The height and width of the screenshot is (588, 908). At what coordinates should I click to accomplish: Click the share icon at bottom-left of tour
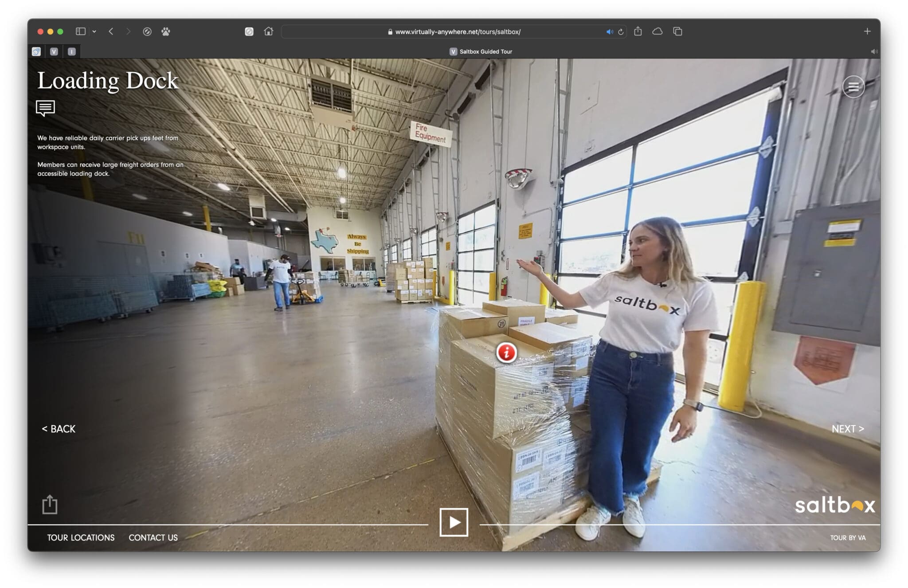pos(50,505)
